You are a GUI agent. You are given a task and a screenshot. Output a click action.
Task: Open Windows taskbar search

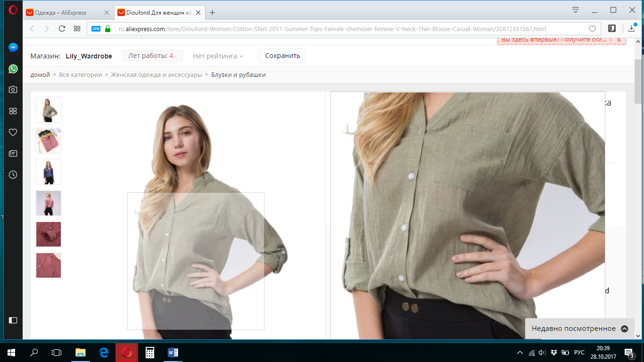34,352
